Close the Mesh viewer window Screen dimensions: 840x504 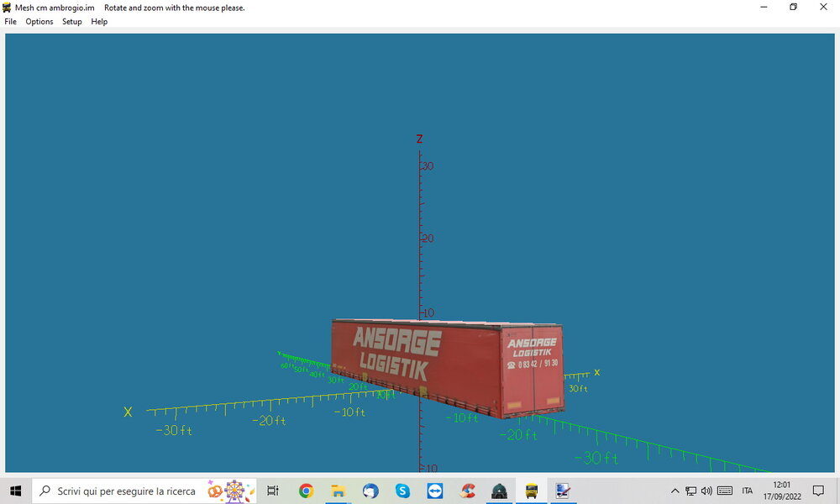coord(823,7)
